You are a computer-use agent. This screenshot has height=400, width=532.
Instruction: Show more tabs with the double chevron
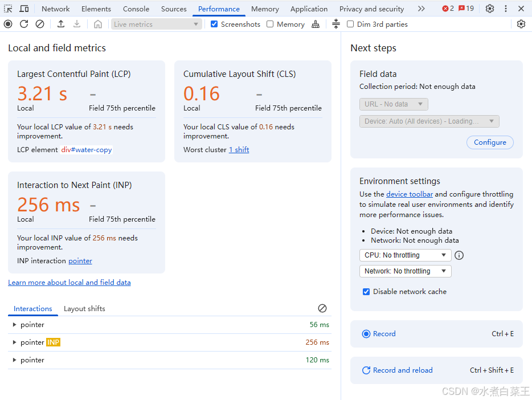coord(421,9)
